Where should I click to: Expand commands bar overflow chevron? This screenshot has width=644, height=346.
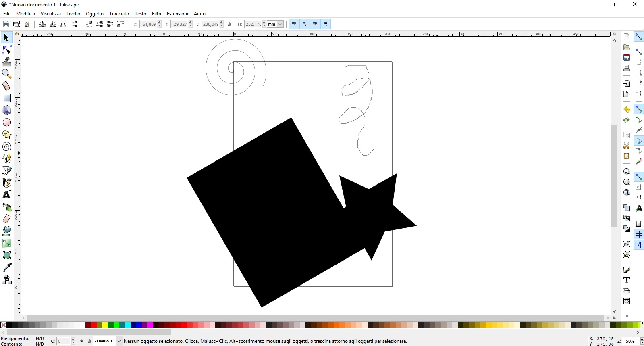point(627,316)
